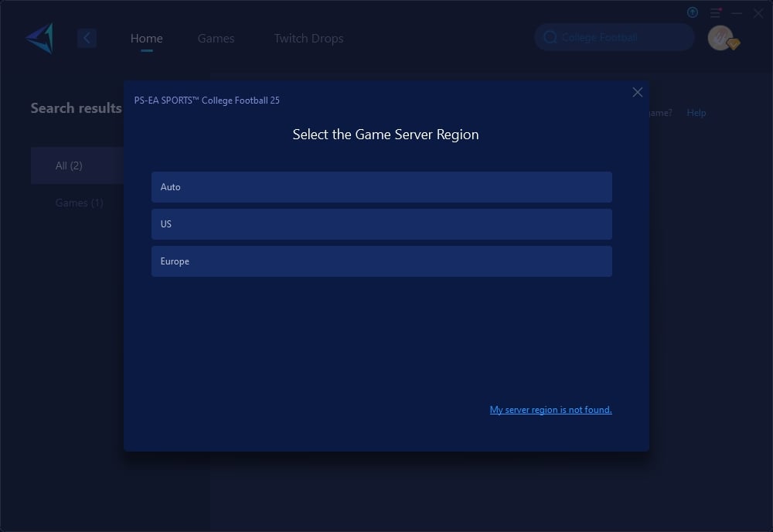Choose the Europe server region
The width and height of the screenshot is (773, 532).
(x=382, y=261)
